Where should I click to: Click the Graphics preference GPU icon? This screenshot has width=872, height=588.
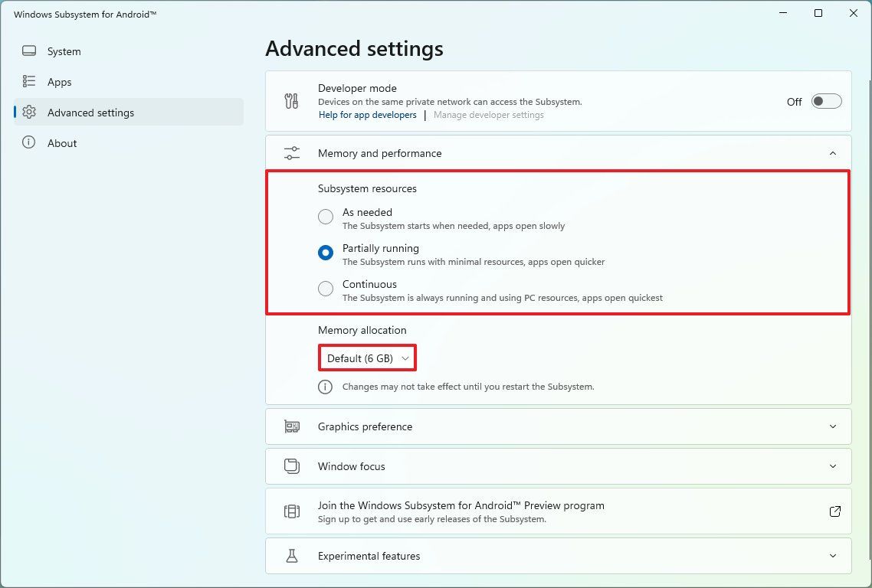[292, 426]
